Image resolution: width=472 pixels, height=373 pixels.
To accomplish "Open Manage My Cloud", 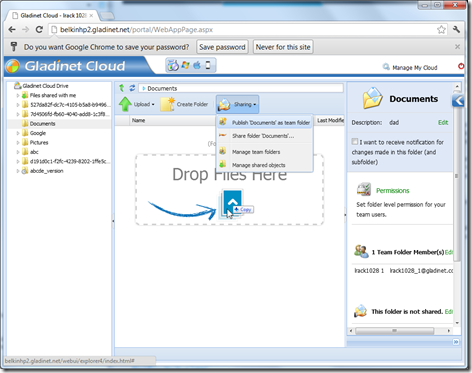I will click(415, 68).
